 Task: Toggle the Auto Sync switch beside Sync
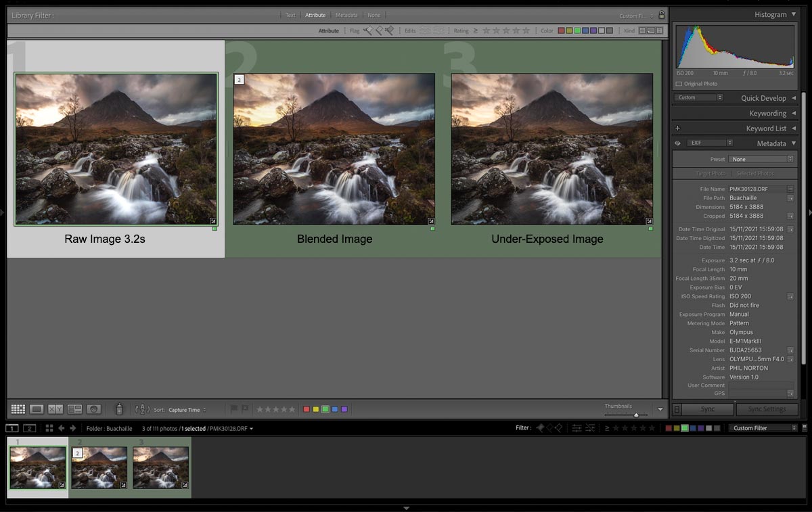[x=677, y=409]
